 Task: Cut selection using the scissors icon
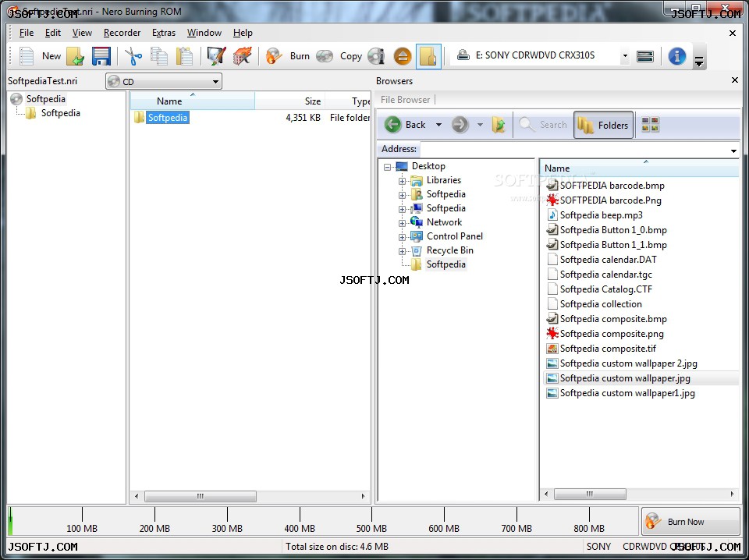(x=133, y=56)
